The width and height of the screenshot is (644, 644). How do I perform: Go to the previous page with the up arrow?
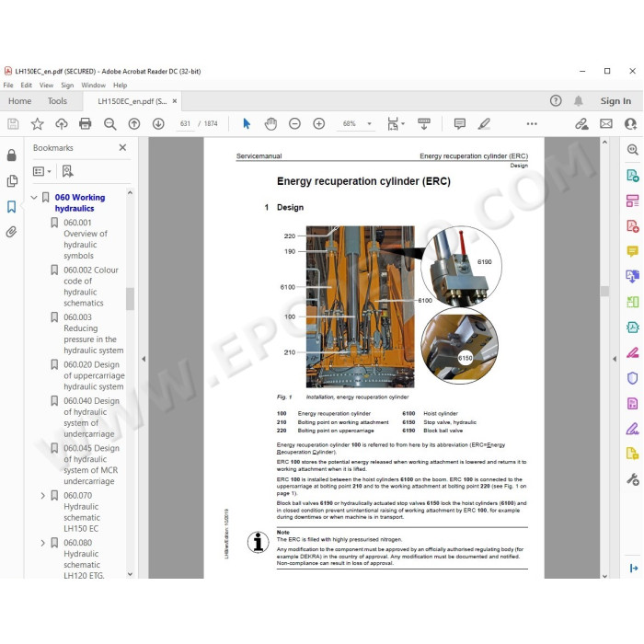[134, 123]
